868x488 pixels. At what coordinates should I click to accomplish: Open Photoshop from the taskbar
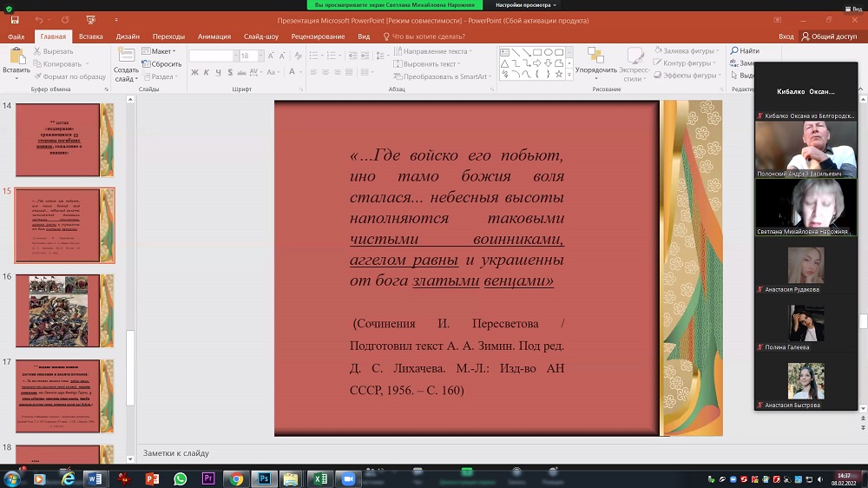tap(262, 478)
